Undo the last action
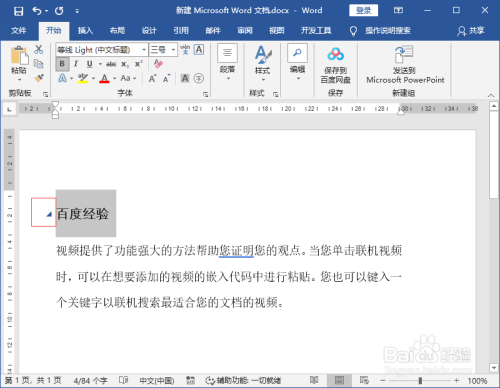Viewport: 500px width, 388px height. (36, 11)
